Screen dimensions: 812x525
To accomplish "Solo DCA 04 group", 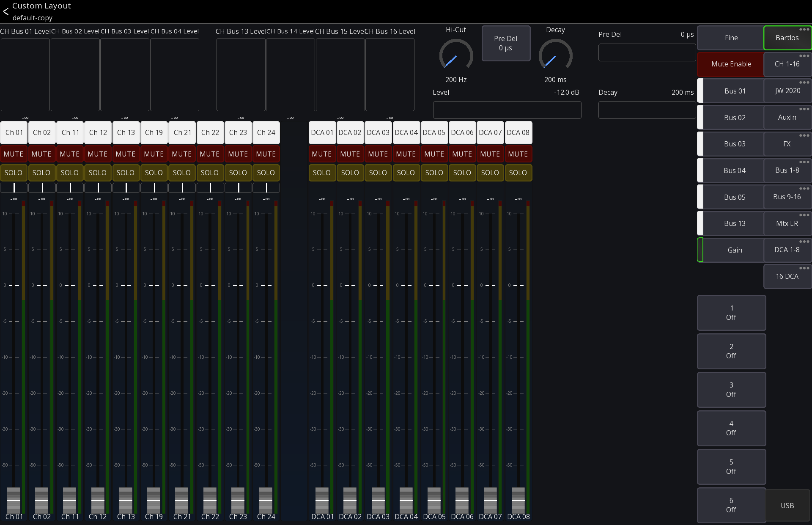I will (x=406, y=173).
